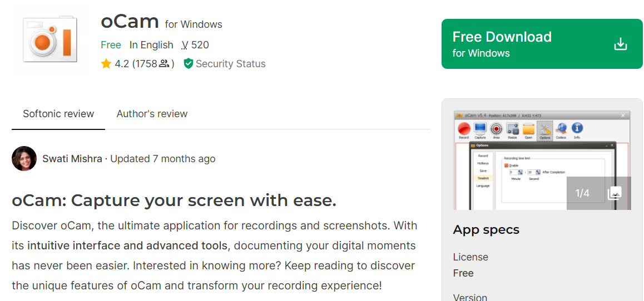Viewport: 644px width, 301px height.
Task: Click the red Record icon in the oCam preview
Action: (x=464, y=129)
